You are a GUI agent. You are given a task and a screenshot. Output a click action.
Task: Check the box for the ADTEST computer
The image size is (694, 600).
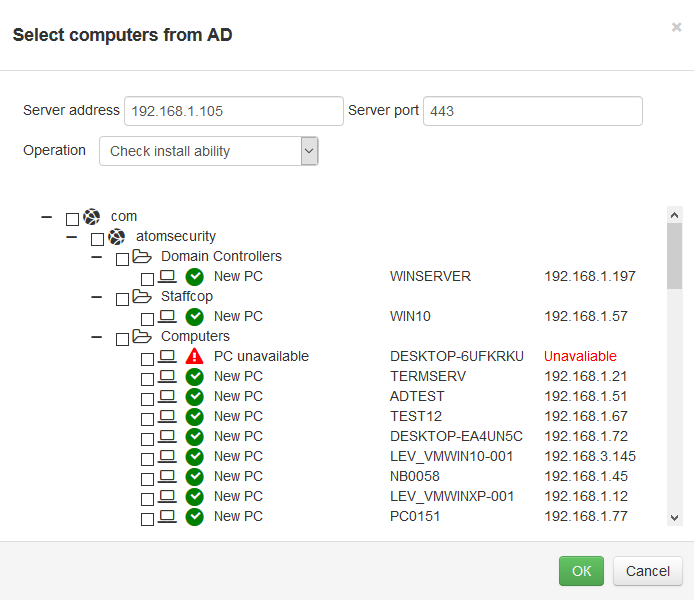147,399
